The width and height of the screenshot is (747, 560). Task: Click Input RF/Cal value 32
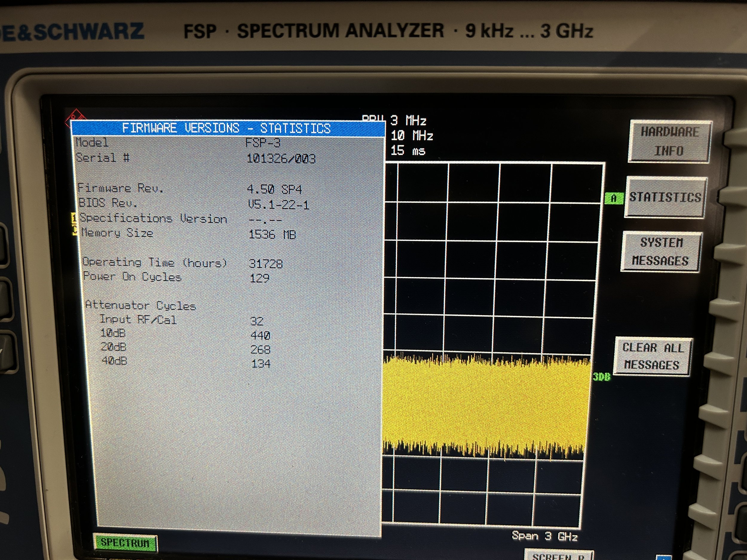coord(257,321)
